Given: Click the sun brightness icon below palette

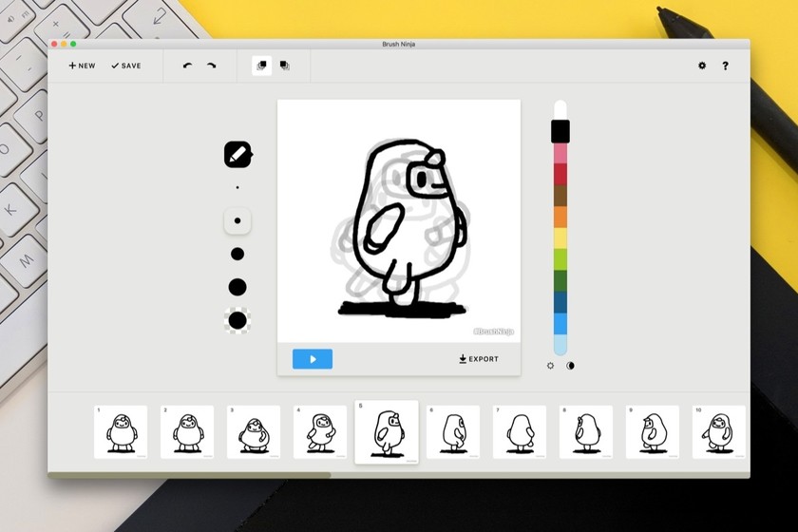Looking at the screenshot, I should [550, 366].
